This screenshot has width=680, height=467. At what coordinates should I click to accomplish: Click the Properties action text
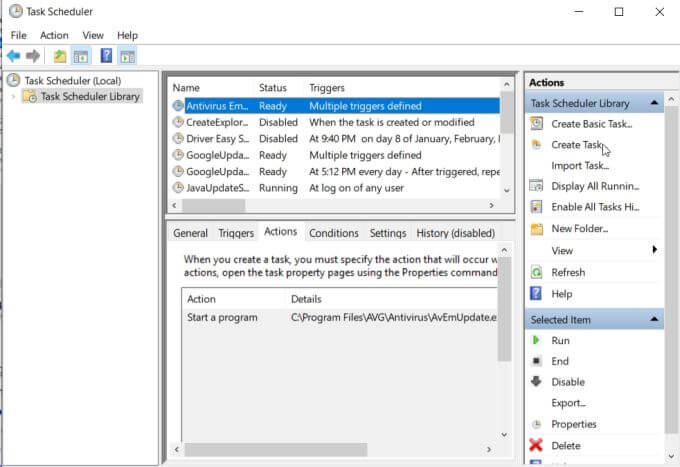pyautogui.click(x=573, y=424)
